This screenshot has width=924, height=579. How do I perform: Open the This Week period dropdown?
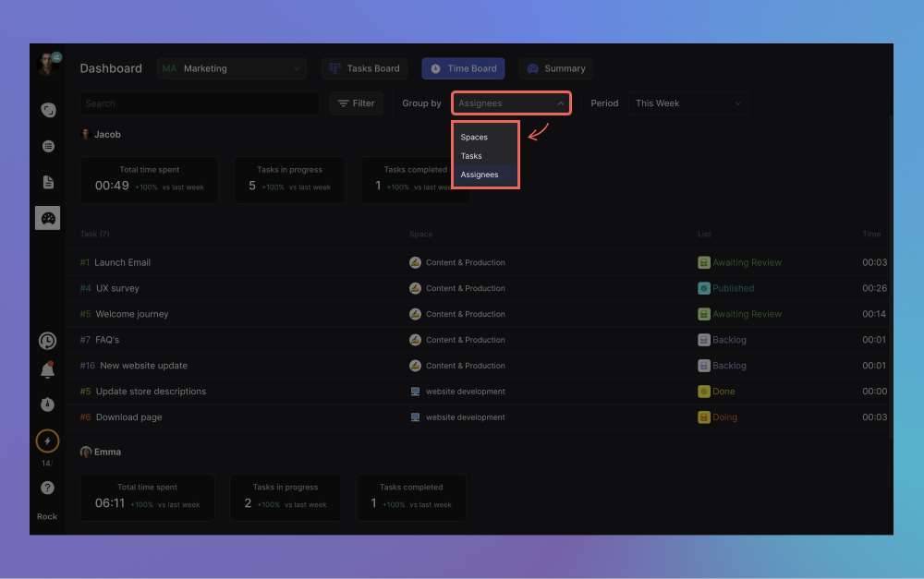tap(688, 103)
